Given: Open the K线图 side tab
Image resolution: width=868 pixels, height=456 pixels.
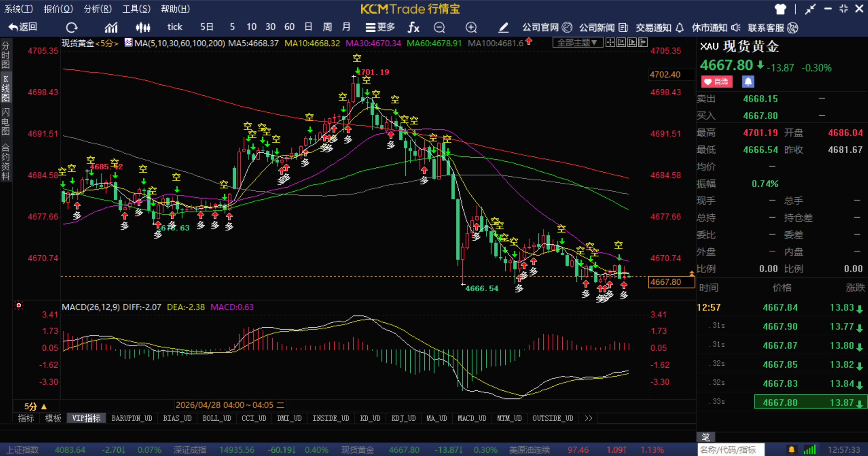Looking at the screenshot, I should (x=5, y=88).
